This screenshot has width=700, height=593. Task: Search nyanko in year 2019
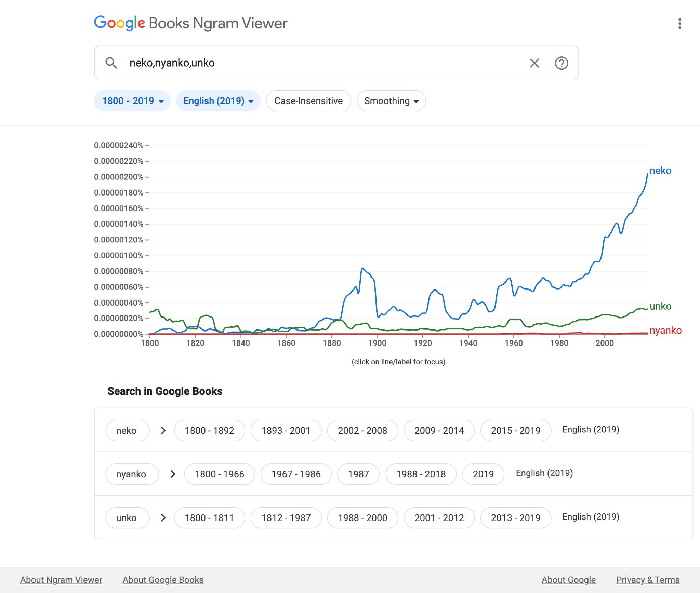click(483, 474)
